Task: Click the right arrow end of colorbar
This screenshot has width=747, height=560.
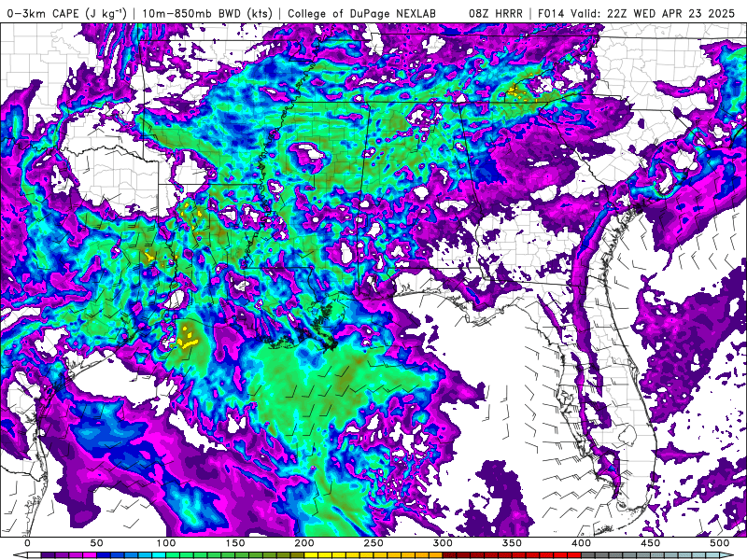Action: click(x=726, y=555)
